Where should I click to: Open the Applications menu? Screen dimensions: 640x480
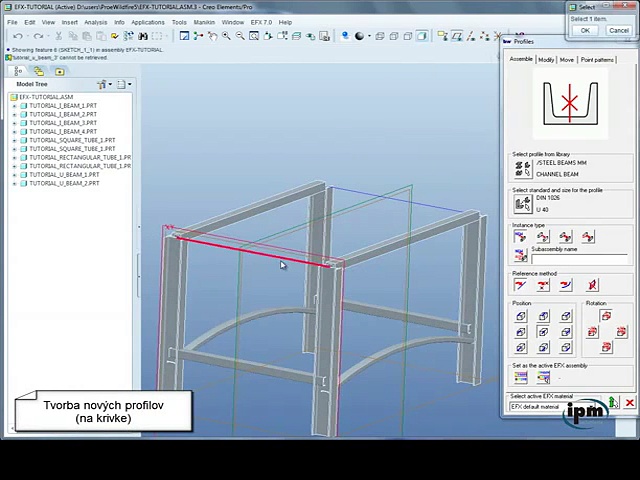click(148, 22)
